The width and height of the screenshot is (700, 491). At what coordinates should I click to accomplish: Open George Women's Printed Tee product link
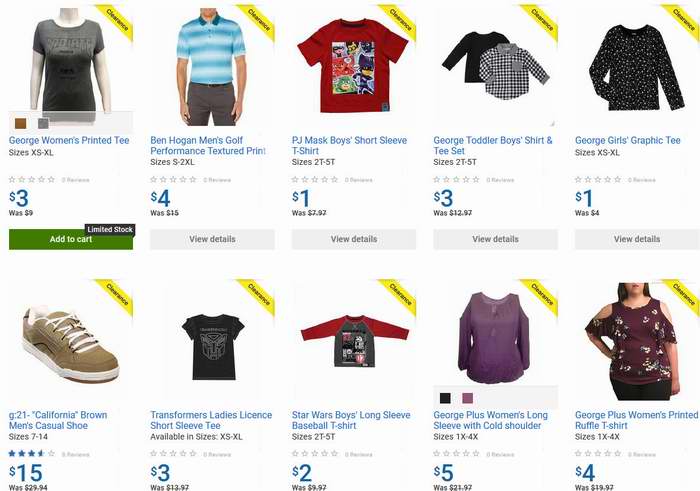69,140
